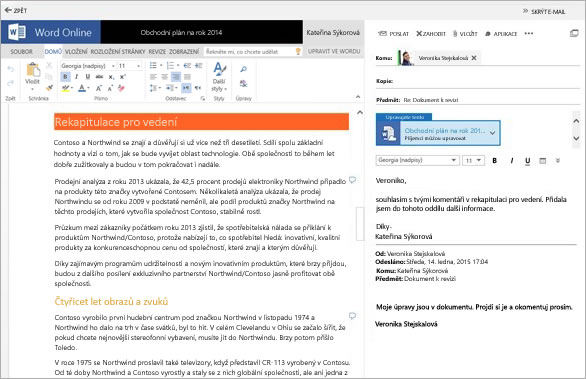The width and height of the screenshot is (586, 379).
Task: Open the SOUBOR tab
Action: pos(21,52)
